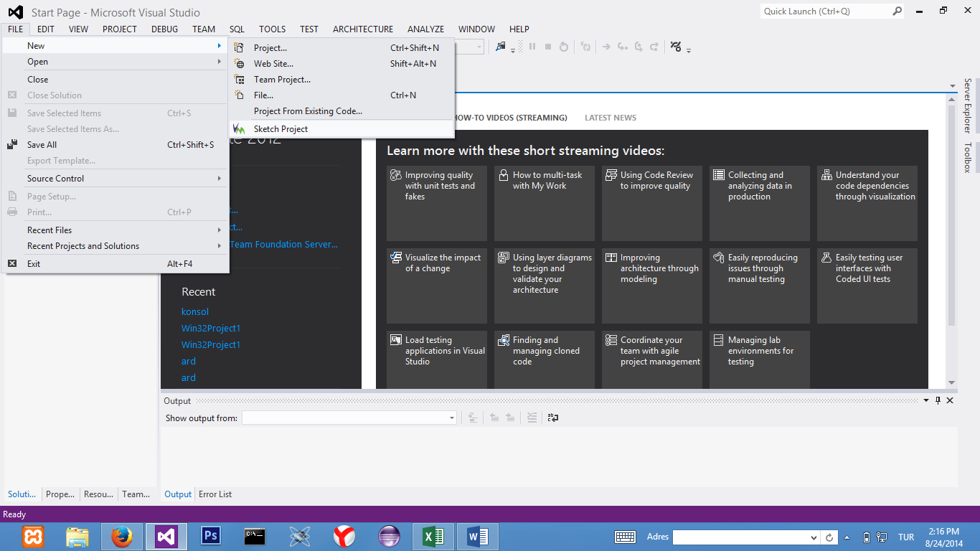Switch to the LATEST NEWS tab
980x551 pixels.
[611, 118]
